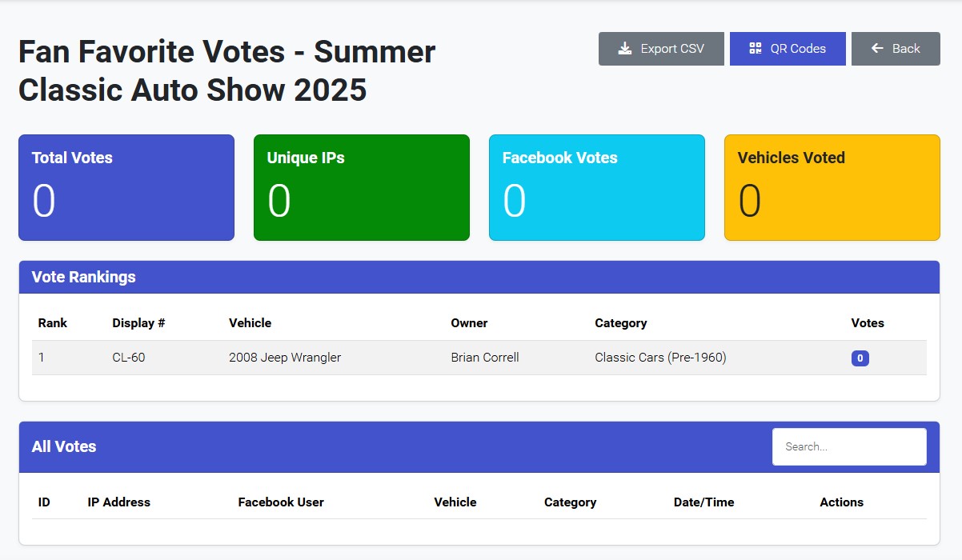Click the Classic Cars (Pre-1960) category text
962x560 pixels.
click(660, 358)
